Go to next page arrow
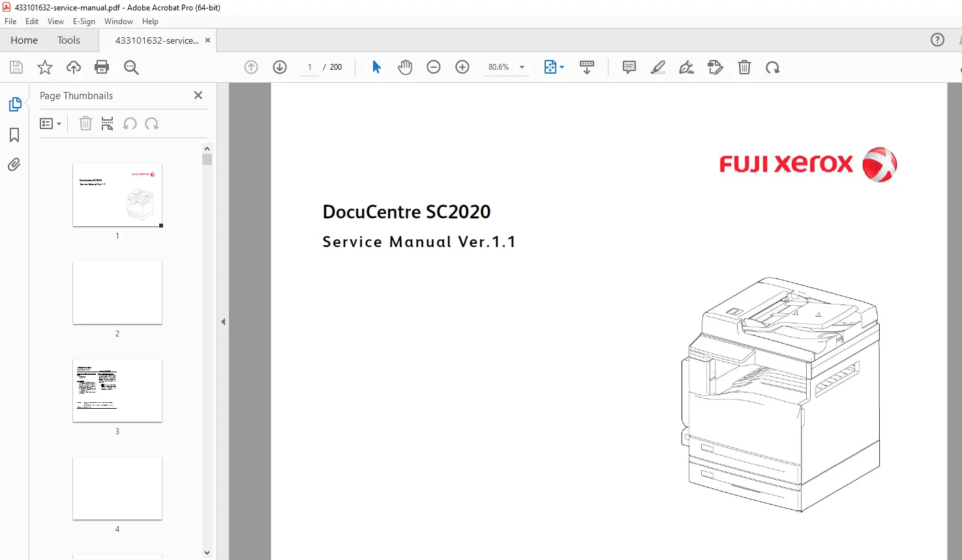This screenshot has height=560, width=962. [280, 67]
